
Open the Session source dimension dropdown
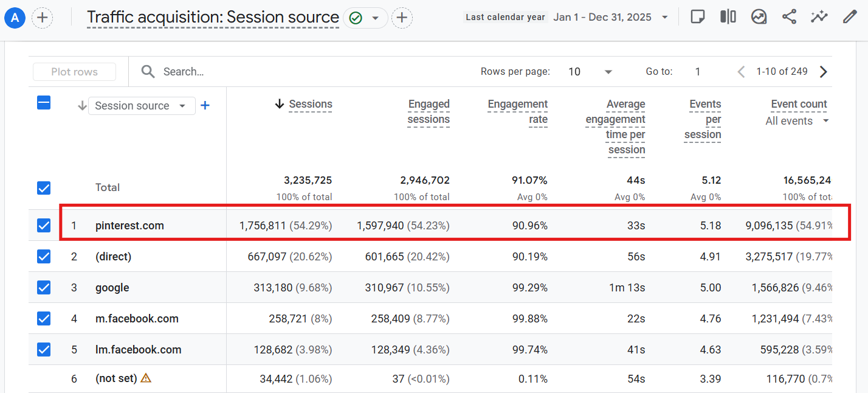coord(142,106)
